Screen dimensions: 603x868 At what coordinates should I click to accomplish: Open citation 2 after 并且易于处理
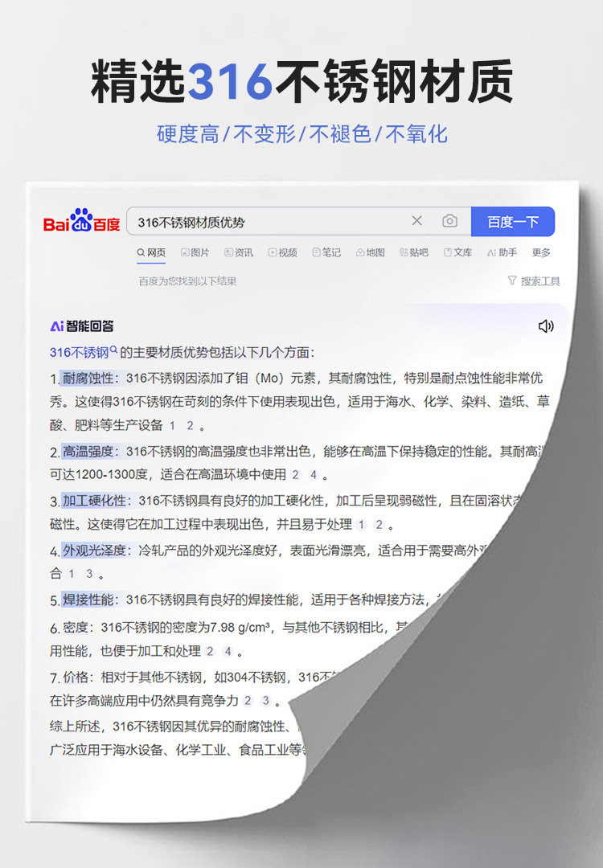(x=379, y=525)
